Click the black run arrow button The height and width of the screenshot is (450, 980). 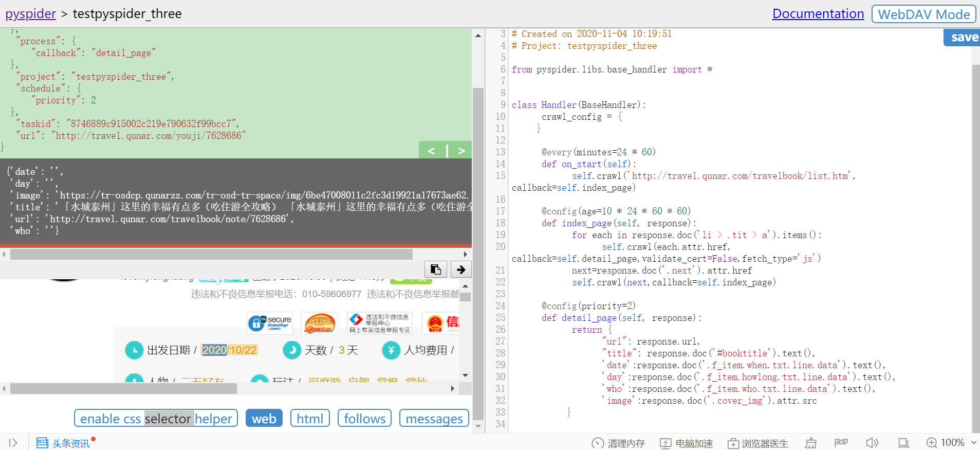click(x=461, y=269)
